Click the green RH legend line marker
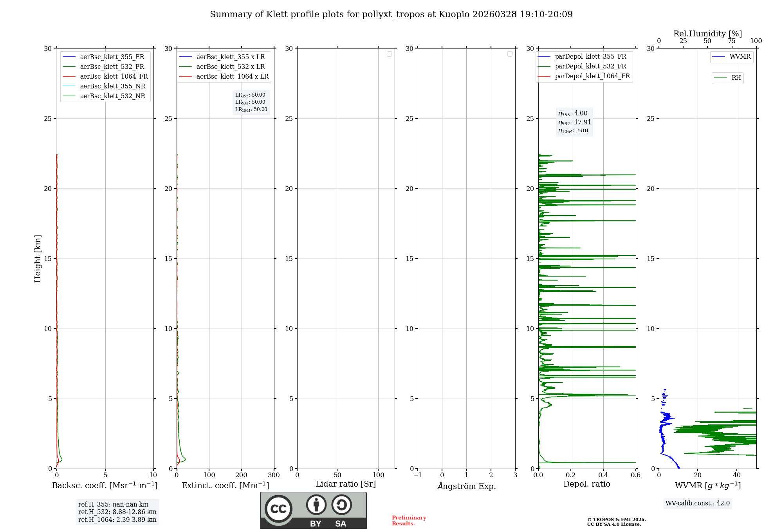The width and height of the screenshot is (783, 532). pos(720,78)
